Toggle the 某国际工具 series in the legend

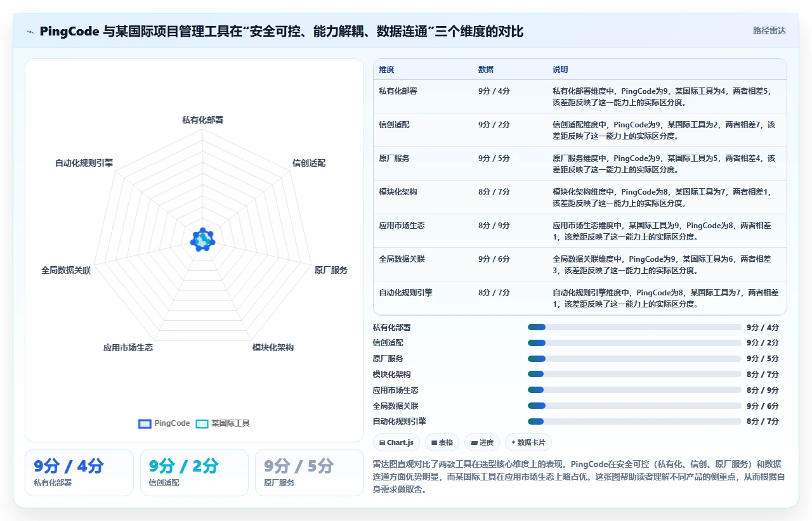click(x=223, y=423)
